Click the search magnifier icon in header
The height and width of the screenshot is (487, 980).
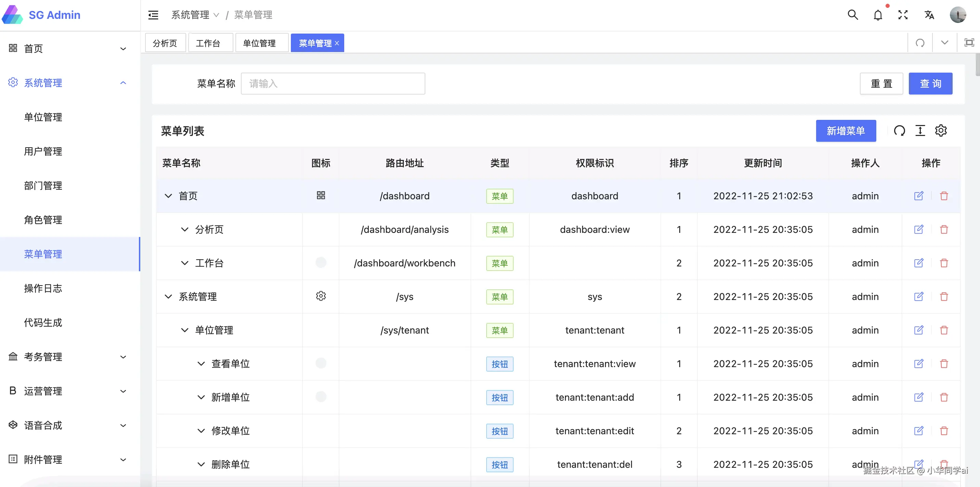coord(853,15)
